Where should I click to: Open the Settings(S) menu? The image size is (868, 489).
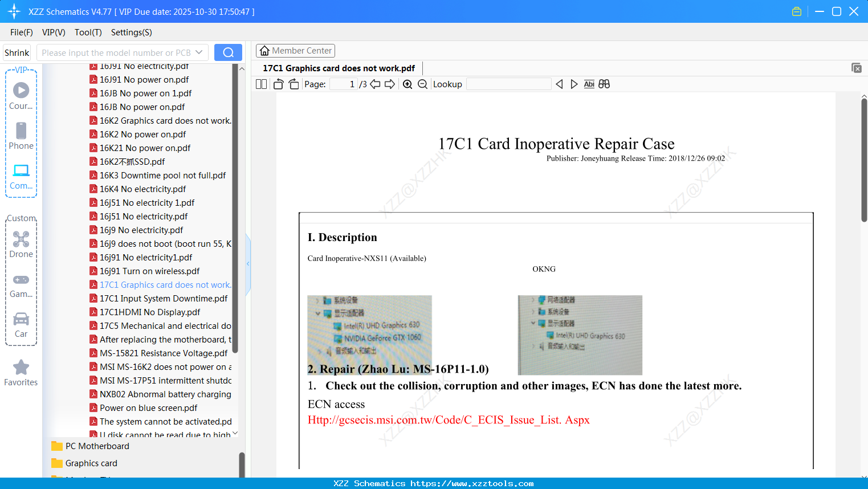pos(132,32)
